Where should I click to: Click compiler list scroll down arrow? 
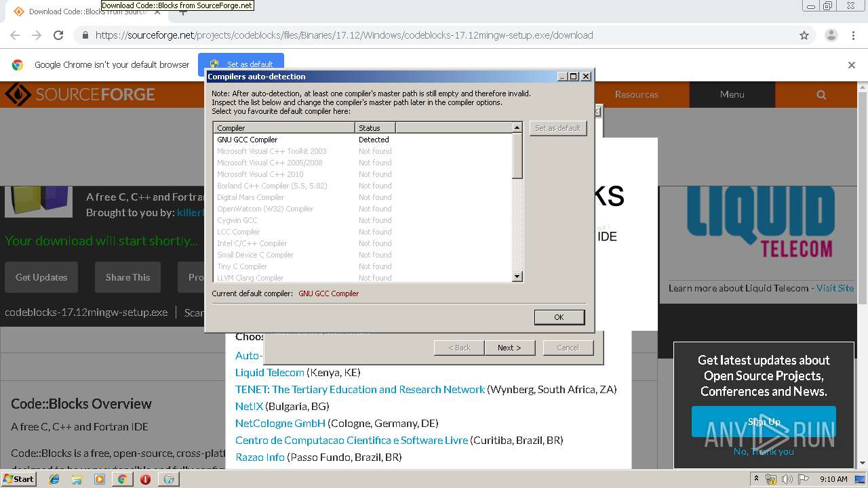coord(517,277)
